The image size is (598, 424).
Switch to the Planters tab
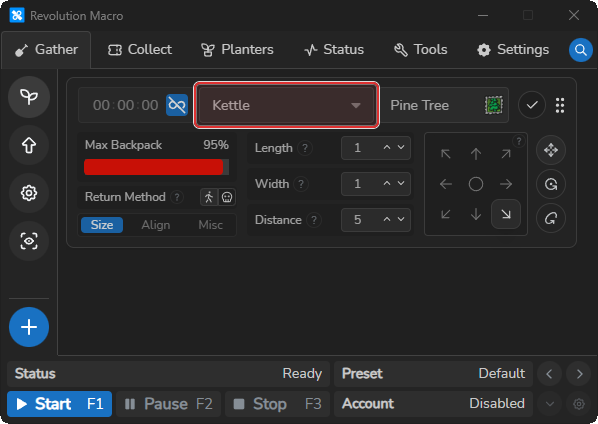click(237, 50)
